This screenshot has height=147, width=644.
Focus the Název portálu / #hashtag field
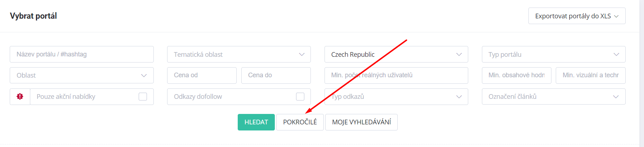[82, 54]
